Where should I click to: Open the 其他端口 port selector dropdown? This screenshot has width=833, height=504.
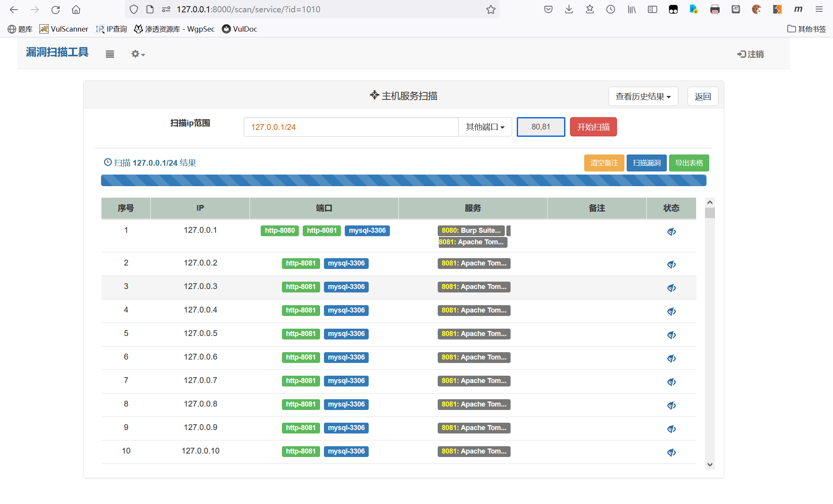click(x=485, y=127)
